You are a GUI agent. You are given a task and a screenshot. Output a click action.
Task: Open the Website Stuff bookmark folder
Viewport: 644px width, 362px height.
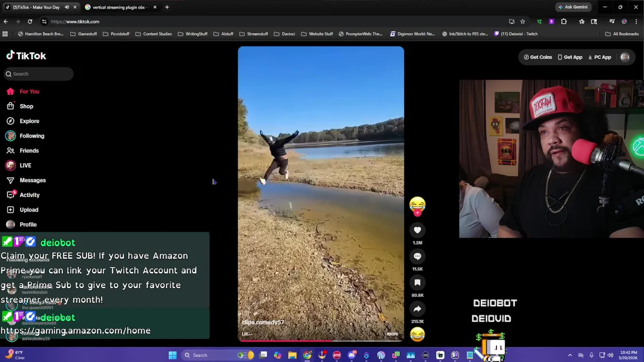(x=317, y=34)
